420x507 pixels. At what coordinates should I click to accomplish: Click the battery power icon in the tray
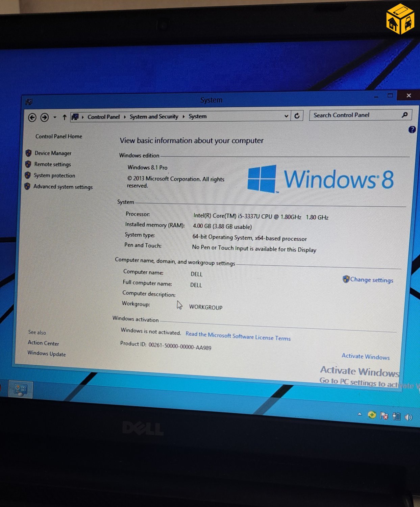[x=396, y=416]
